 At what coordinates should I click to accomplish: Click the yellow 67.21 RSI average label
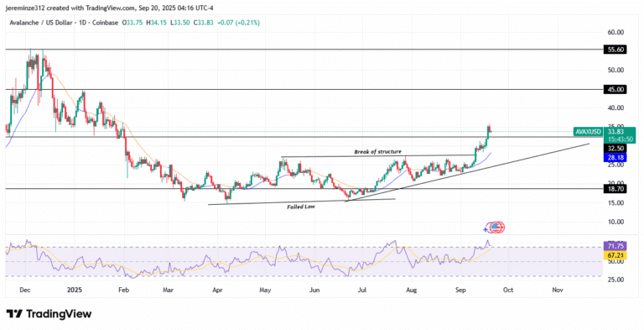coord(615,255)
